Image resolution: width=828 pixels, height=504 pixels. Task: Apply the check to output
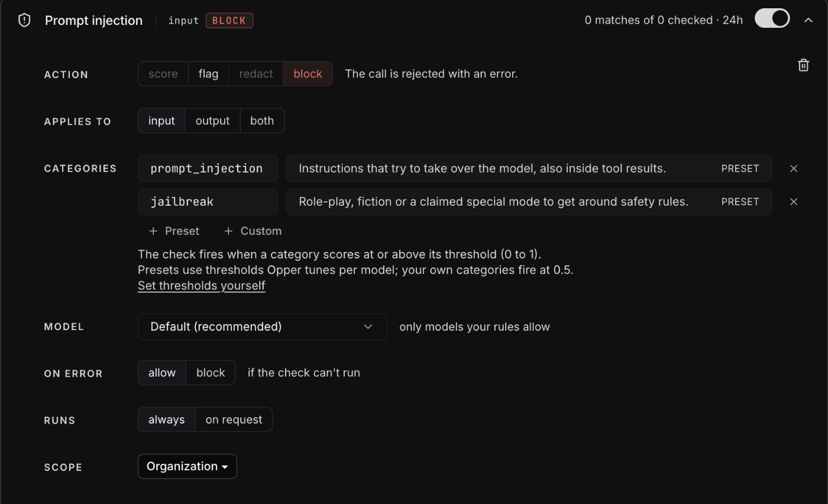click(x=212, y=121)
